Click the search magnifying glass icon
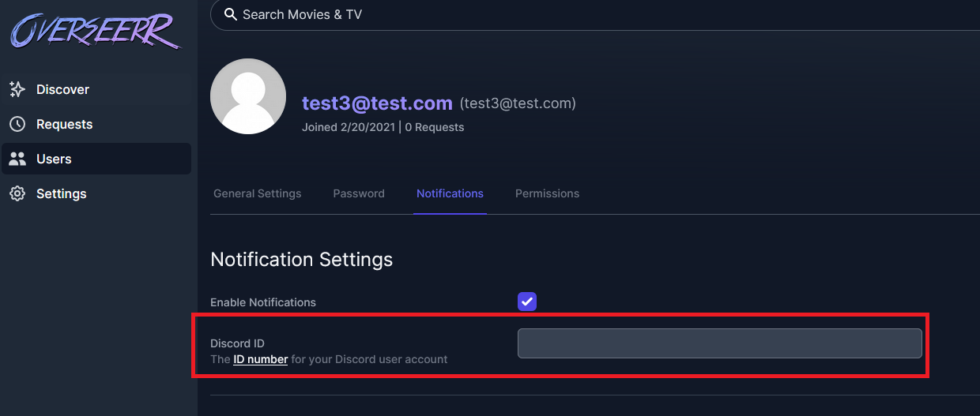 [231, 14]
